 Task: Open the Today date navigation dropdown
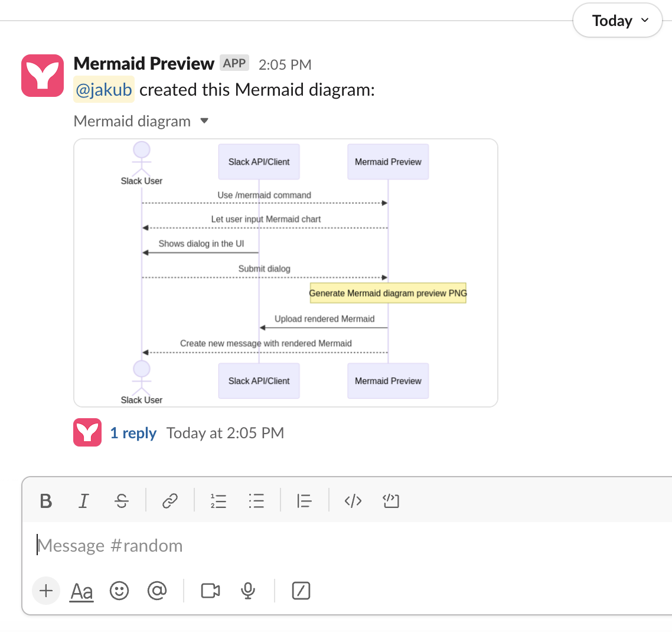pyautogui.click(x=617, y=20)
